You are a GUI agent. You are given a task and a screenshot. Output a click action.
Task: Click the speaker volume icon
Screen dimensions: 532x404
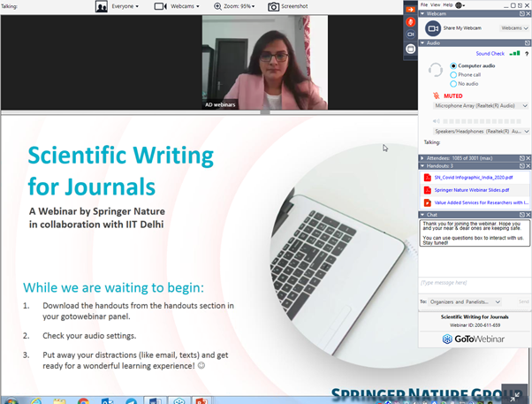(437, 121)
